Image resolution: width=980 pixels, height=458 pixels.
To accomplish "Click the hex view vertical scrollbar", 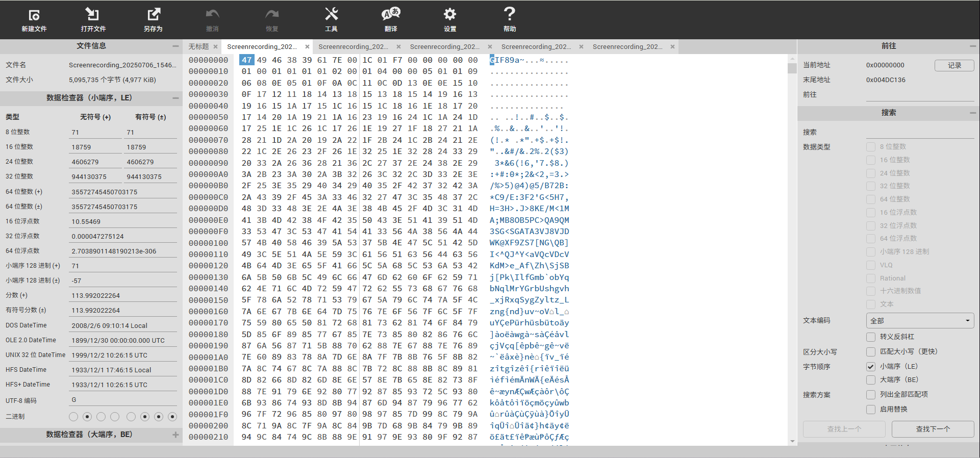I will coord(792,245).
